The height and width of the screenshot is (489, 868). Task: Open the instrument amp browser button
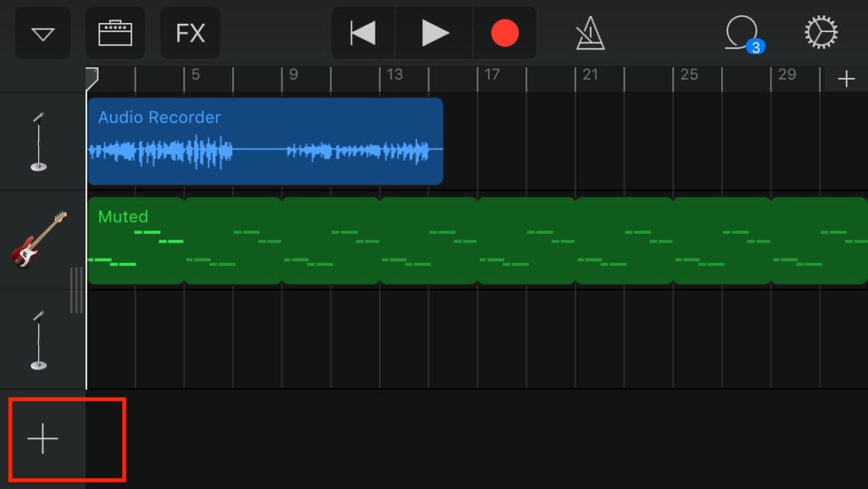115,33
